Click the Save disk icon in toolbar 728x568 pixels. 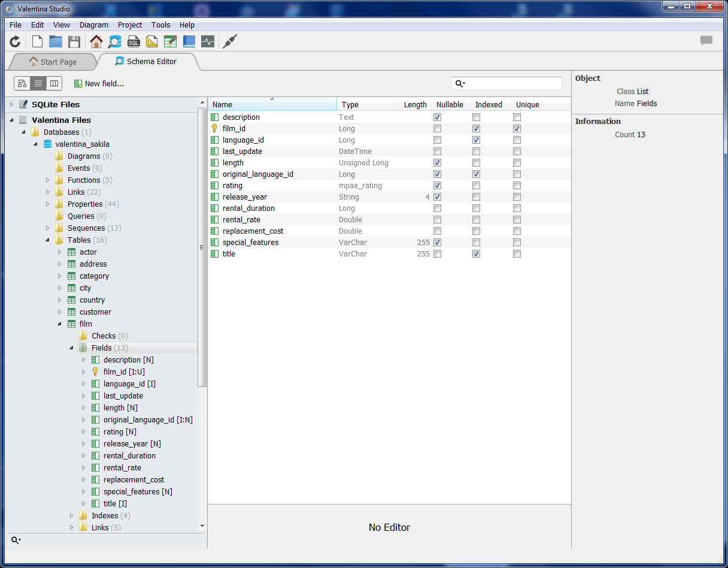point(74,41)
